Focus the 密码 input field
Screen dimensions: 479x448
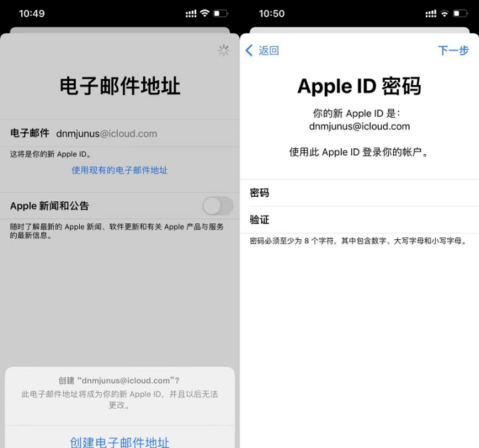(359, 193)
